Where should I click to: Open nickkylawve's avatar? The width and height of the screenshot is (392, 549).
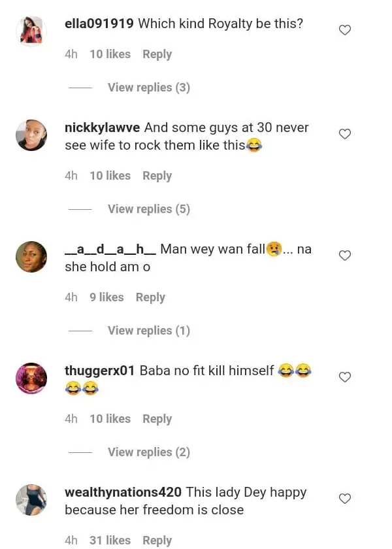31,135
